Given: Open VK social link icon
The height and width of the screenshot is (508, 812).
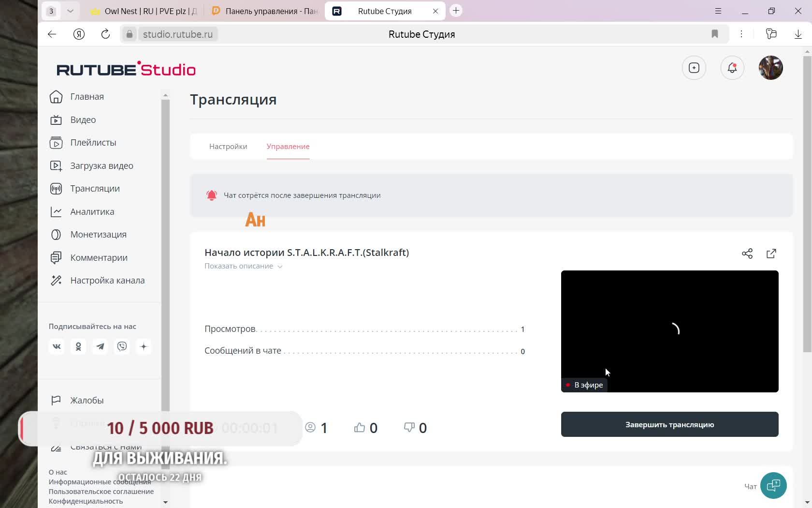Looking at the screenshot, I should point(57,346).
